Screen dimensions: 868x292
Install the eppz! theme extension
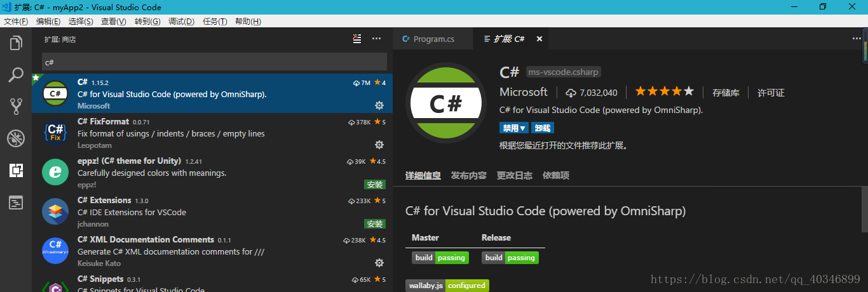tap(375, 185)
